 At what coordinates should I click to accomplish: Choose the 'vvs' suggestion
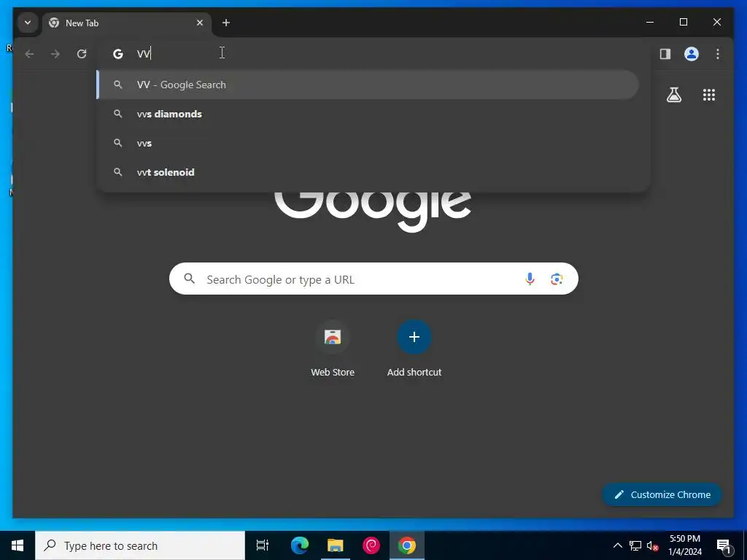point(368,143)
